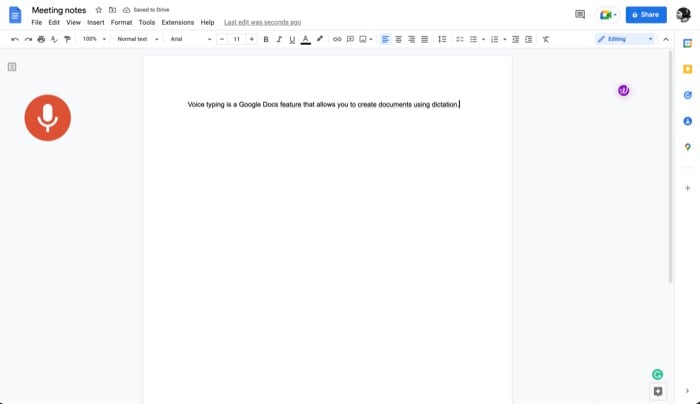Open the Google Docs home icon
Screen dimensions: 700x404
[x=15, y=15]
